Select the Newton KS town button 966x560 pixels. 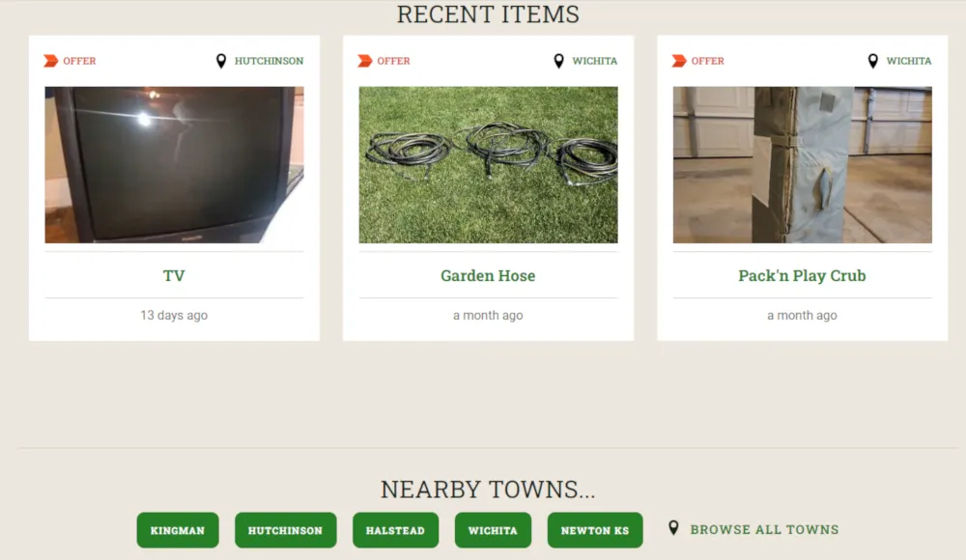tap(595, 530)
